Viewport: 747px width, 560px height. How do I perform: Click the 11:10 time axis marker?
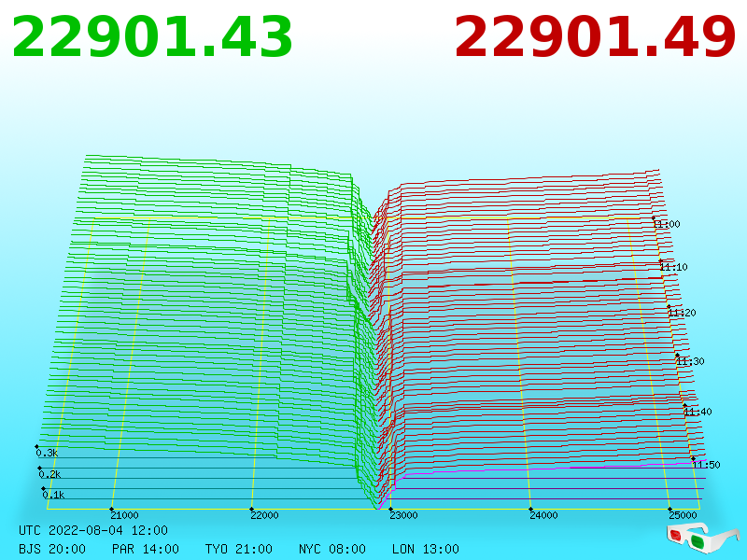click(x=674, y=267)
